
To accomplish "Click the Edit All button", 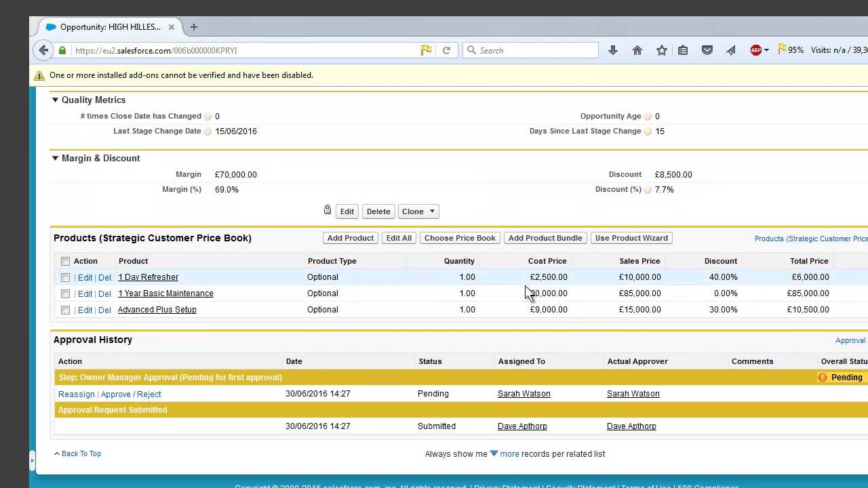I will pos(399,238).
